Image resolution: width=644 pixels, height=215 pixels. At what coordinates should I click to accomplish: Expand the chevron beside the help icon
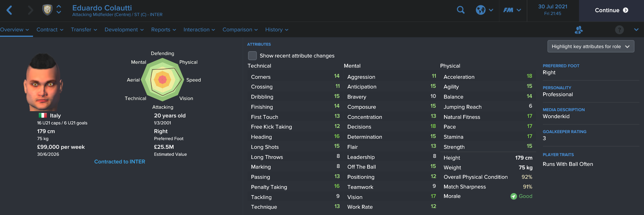[636, 30]
